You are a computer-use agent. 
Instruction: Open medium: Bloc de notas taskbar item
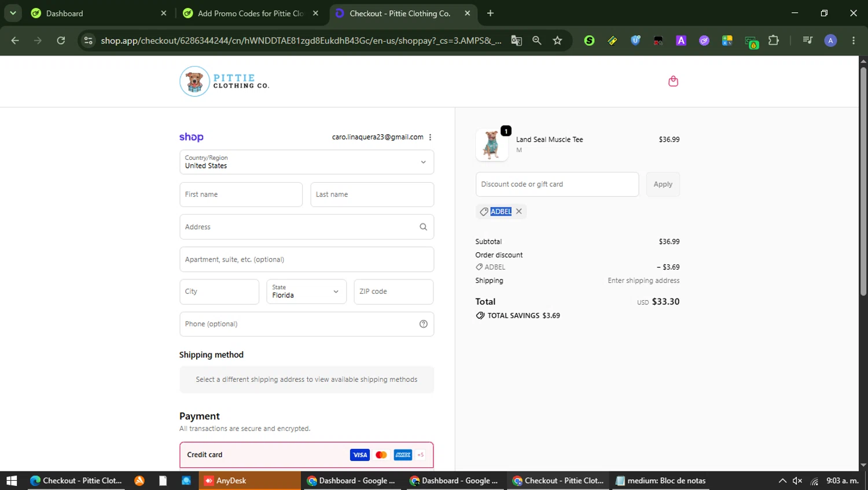[x=660, y=481]
